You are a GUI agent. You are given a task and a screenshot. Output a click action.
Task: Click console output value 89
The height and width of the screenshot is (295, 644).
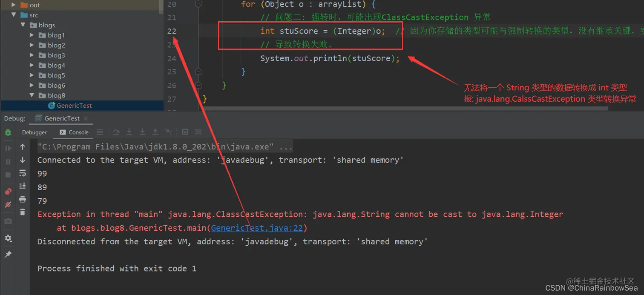[42, 187]
